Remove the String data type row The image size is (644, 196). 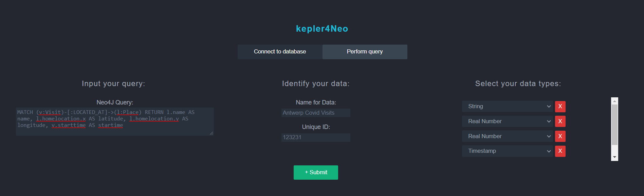pyautogui.click(x=560, y=107)
